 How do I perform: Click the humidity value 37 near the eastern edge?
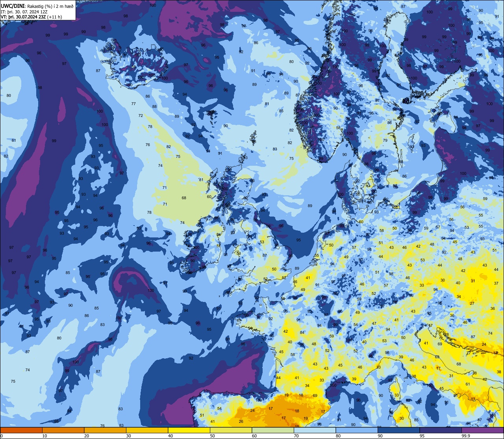pyautogui.click(x=496, y=284)
